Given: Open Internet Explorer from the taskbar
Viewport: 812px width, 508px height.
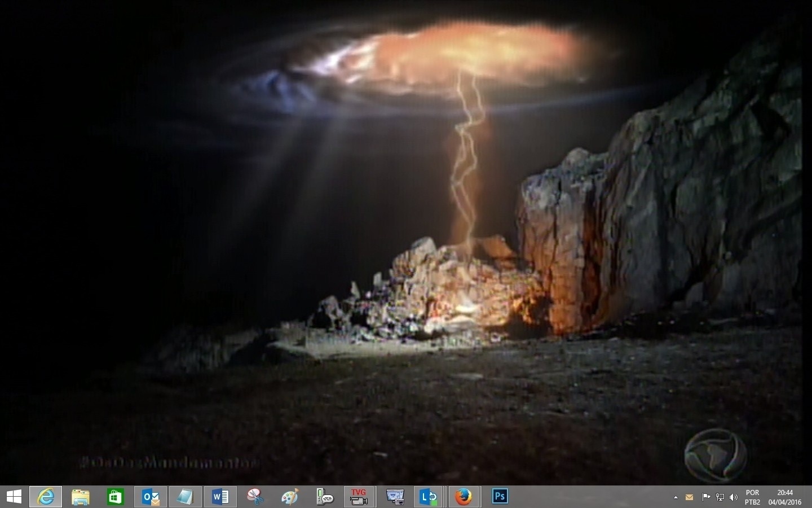Looking at the screenshot, I should pyautogui.click(x=46, y=497).
